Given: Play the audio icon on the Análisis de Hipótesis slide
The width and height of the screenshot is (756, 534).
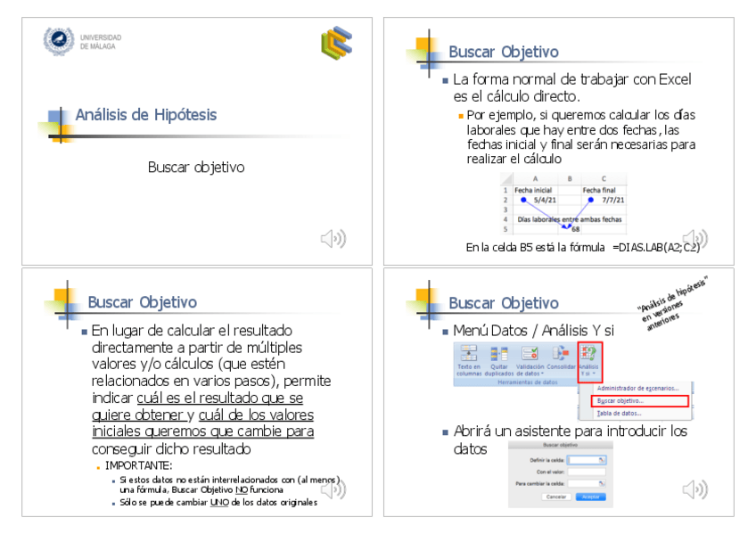Looking at the screenshot, I should click(333, 239).
